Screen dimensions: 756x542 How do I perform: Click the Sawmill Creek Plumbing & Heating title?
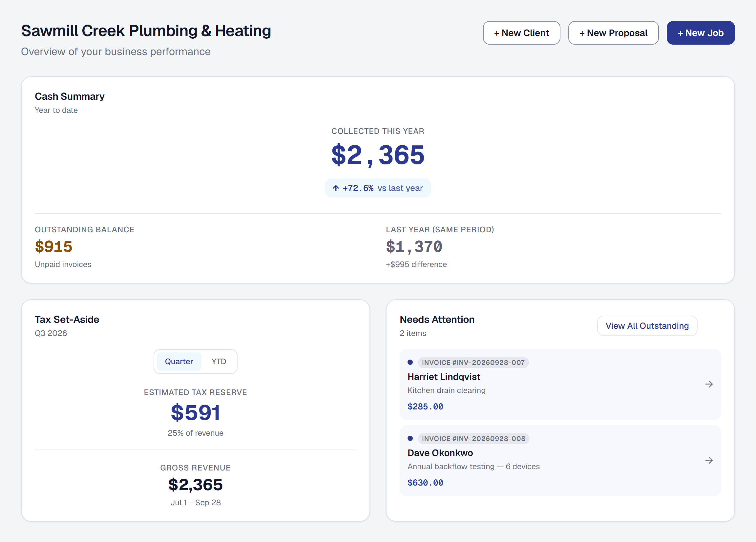pos(146,31)
